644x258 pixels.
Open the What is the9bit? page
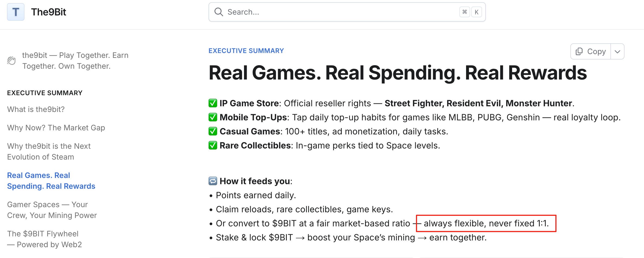pyautogui.click(x=36, y=109)
